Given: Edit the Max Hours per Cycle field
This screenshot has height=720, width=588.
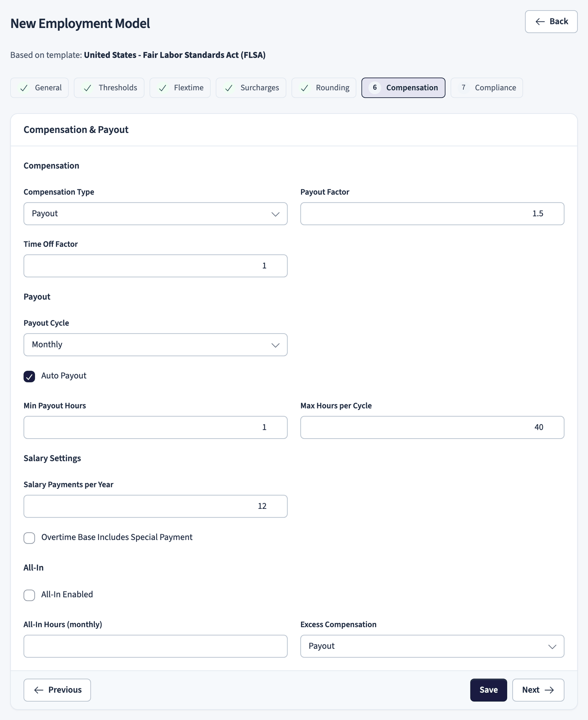Looking at the screenshot, I should [x=432, y=428].
